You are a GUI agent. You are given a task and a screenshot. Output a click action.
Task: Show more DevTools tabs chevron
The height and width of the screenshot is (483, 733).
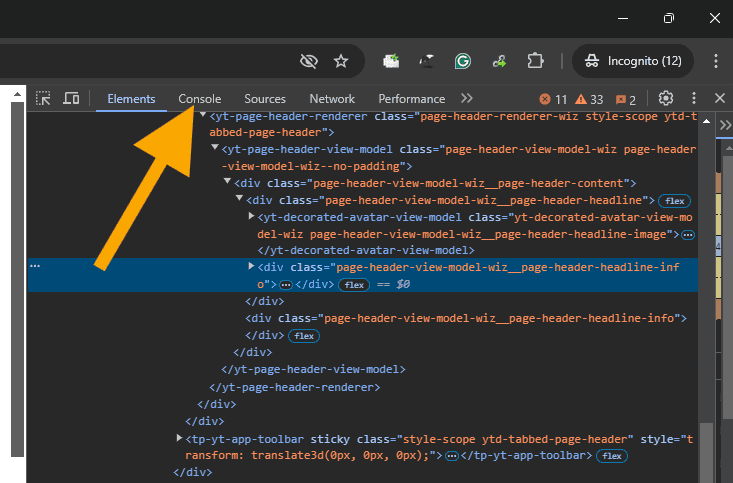pos(467,98)
